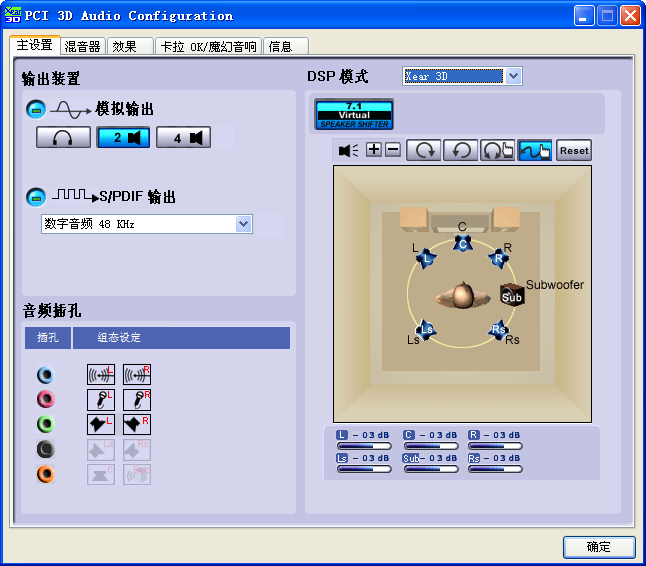Open the 7.1 Virtual Speaker Shifter
Image resolution: width=646 pixels, height=566 pixels.
354,114
